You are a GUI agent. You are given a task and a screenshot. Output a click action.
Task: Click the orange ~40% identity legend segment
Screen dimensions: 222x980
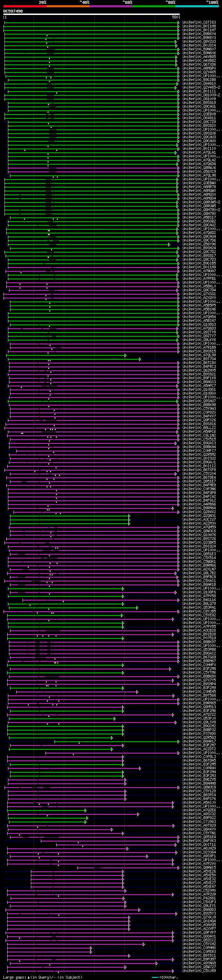[x=68, y=7]
